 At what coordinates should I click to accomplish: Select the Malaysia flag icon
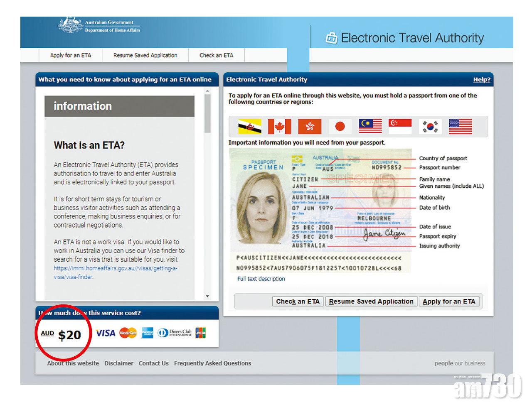pyautogui.click(x=370, y=127)
